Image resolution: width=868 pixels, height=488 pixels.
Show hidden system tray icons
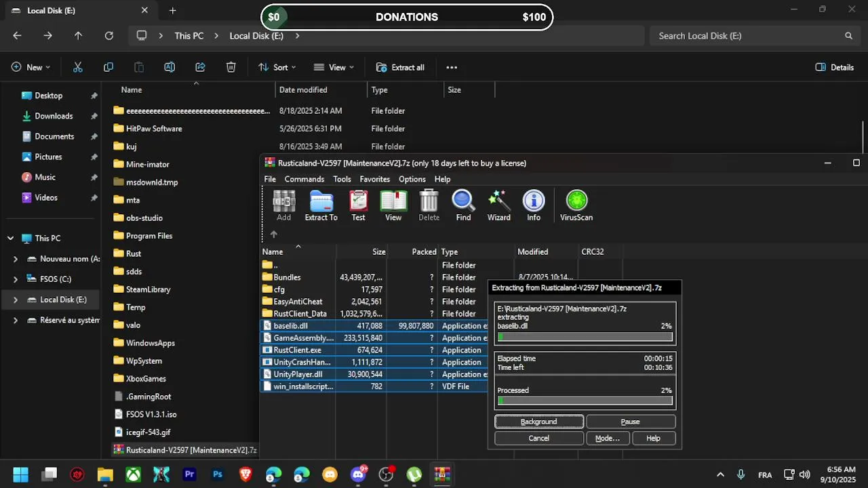tap(720, 474)
